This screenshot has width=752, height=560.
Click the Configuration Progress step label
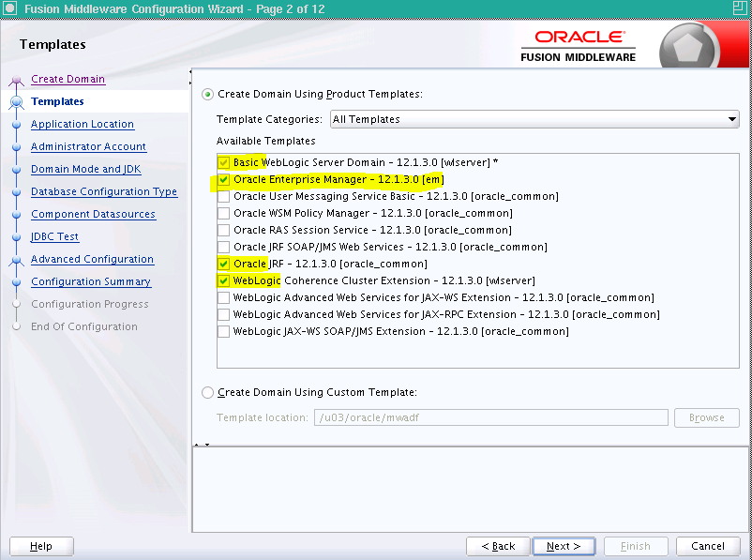point(90,304)
